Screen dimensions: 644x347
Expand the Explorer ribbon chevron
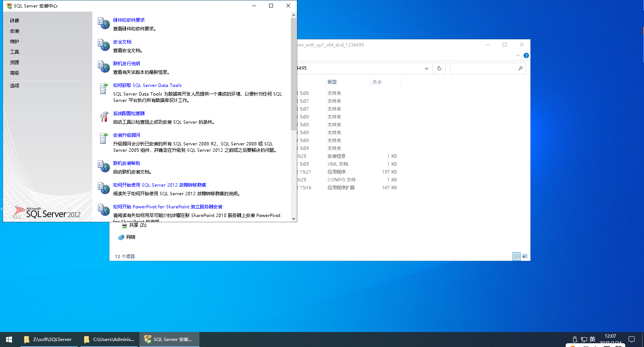(518, 55)
